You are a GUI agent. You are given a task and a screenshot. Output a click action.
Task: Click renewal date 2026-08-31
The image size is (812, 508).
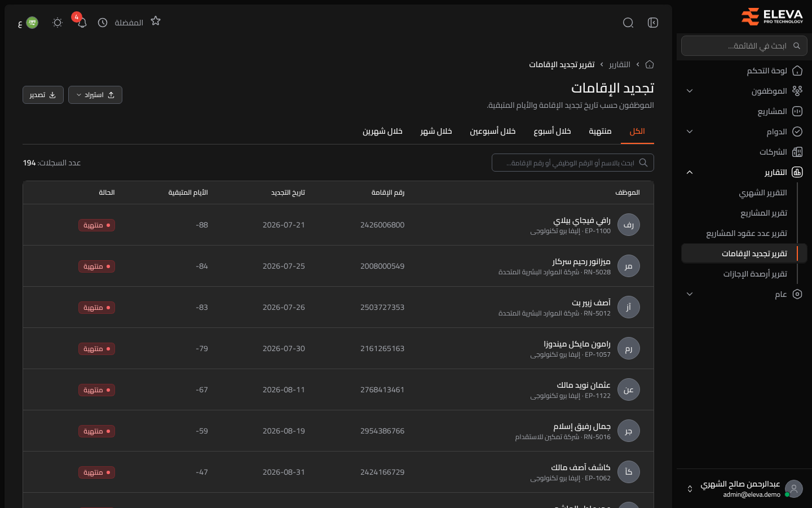click(x=284, y=472)
